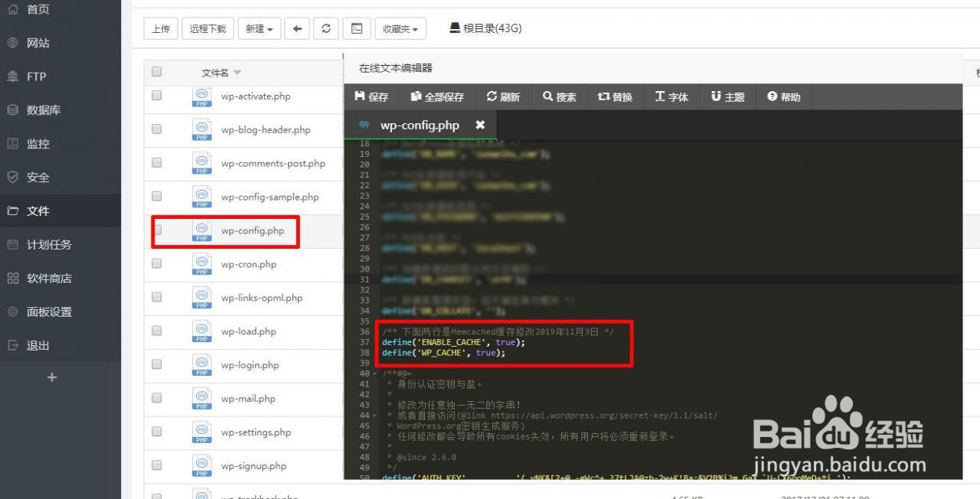
Task: Click 帮助 help in editor toolbar
Action: coord(784,96)
